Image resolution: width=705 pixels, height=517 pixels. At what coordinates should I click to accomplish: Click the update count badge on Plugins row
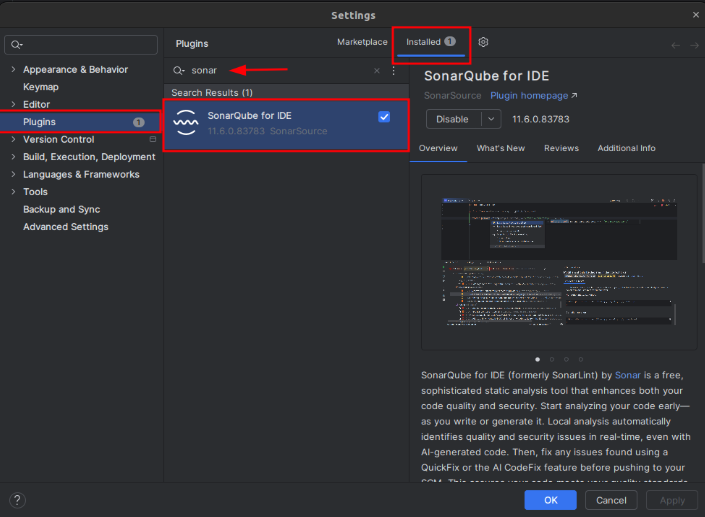139,122
